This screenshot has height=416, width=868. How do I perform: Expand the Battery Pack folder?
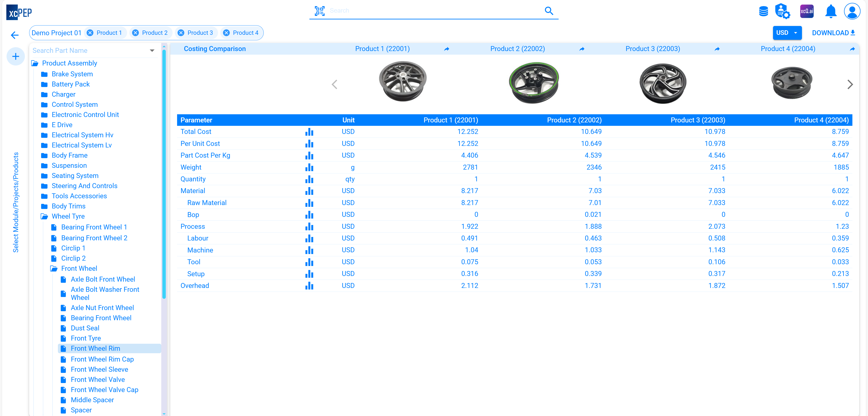pos(70,84)
